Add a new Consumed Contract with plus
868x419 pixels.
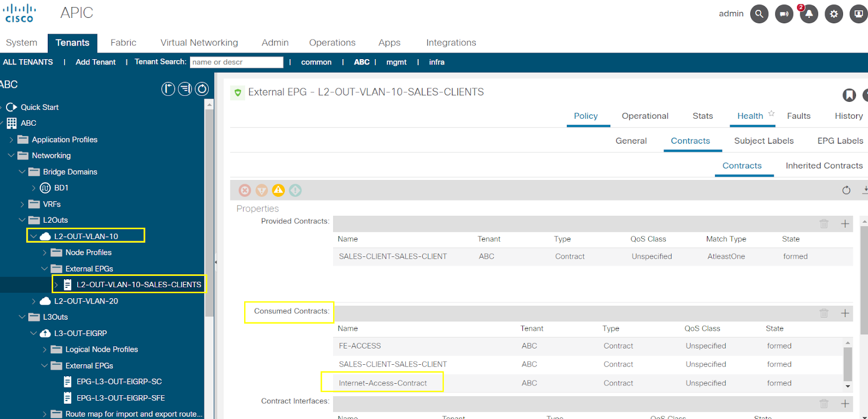tap(845, 313)
